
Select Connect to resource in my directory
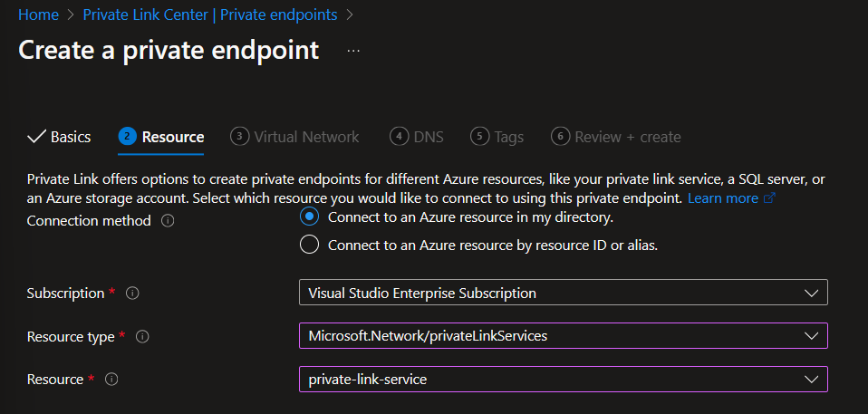click(309, 217)
